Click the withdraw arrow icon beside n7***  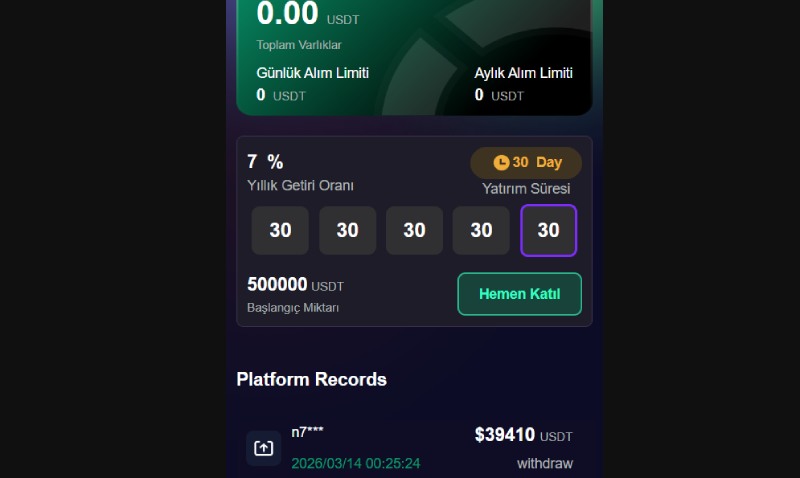coord(263,448)
